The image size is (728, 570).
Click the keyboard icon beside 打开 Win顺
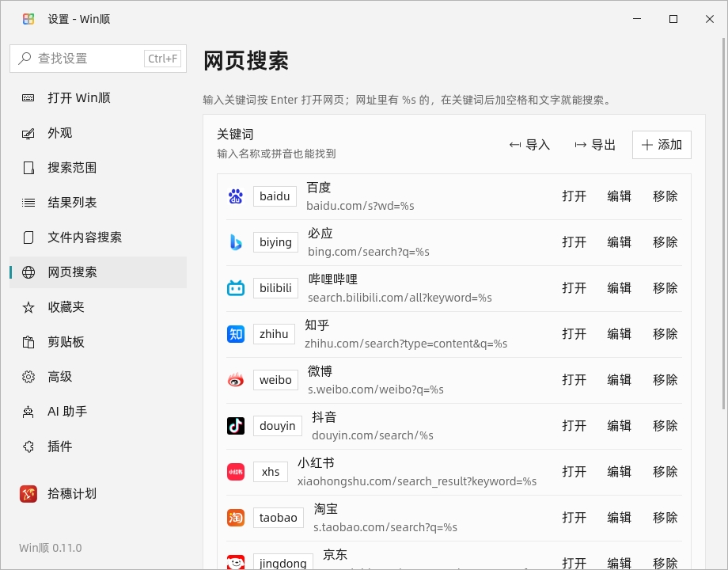pyautogui.click(x=28, y=98)
